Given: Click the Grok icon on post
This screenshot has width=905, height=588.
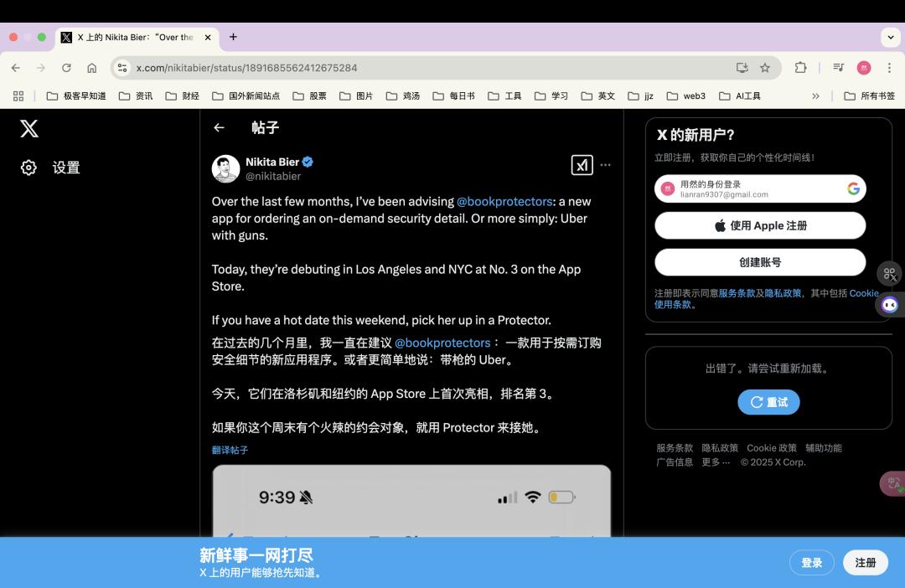Looking at the screenshot, I should click(582, 165).
